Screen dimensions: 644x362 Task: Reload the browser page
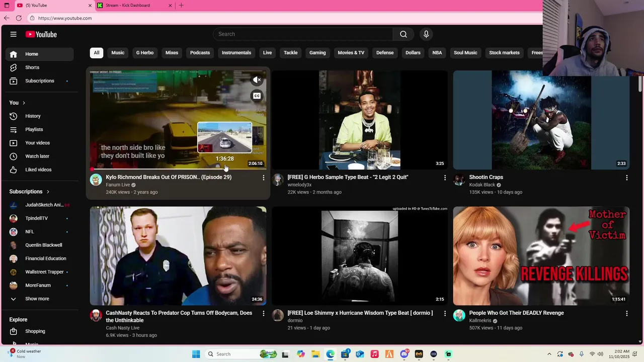(19, 18)
